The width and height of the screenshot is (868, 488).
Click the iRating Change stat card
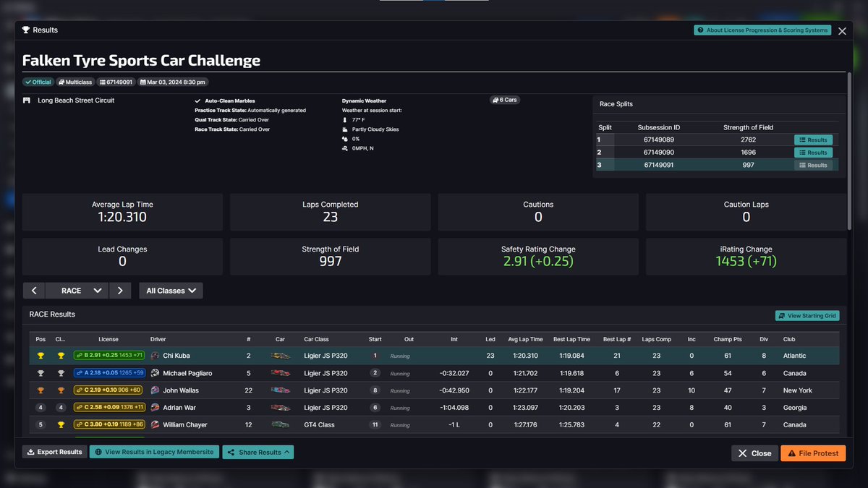click(x=746, y=257)
